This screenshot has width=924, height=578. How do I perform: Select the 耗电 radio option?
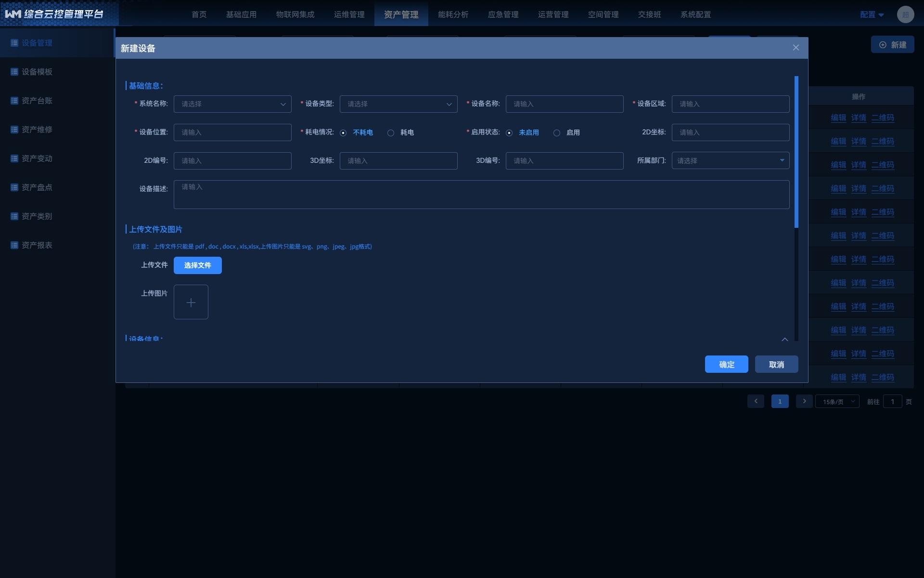tap(391, 133)
